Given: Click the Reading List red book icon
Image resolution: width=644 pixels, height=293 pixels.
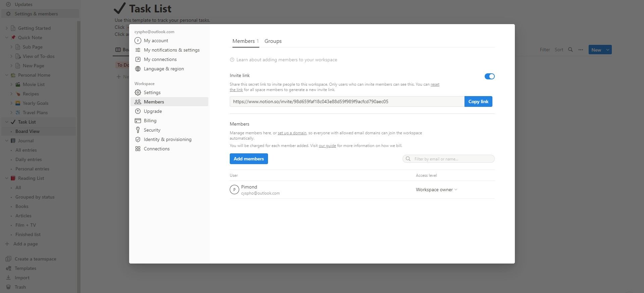Looking at the screenshot, I should (13, 178).
